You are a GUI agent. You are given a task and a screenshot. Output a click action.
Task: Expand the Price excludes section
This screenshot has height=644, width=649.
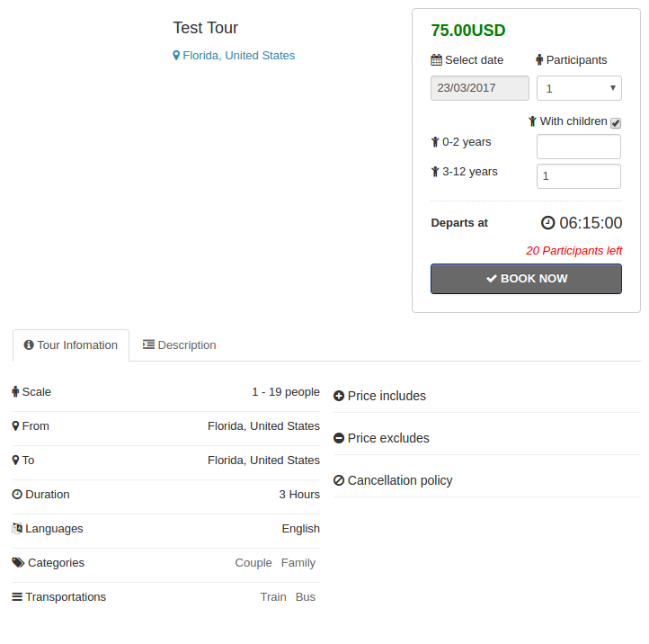[388, 438]
